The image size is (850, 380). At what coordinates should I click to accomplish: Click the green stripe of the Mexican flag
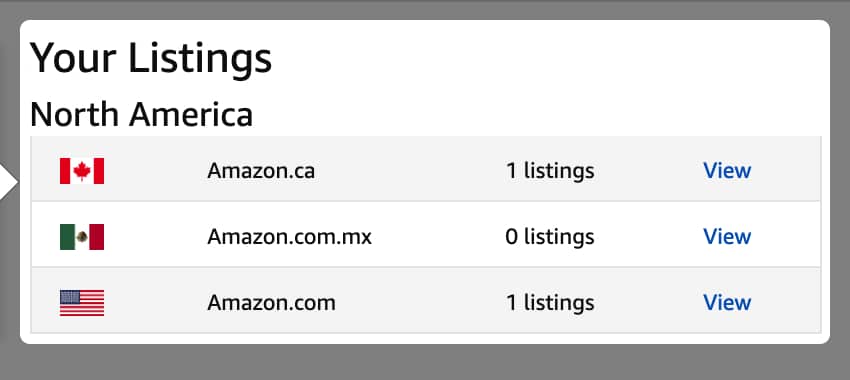67,237
